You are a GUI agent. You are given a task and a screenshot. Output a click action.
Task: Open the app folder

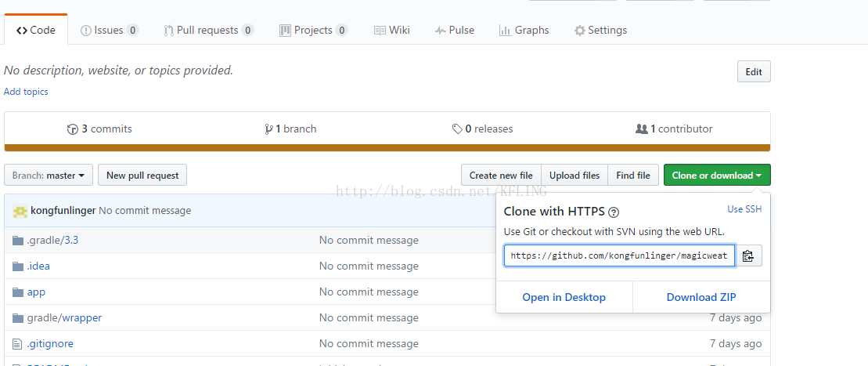[36, 292]
